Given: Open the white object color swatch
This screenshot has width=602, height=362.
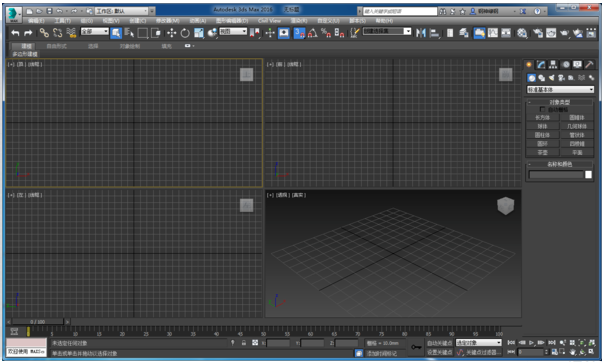Looking at the screenshot, I should 588,175.
